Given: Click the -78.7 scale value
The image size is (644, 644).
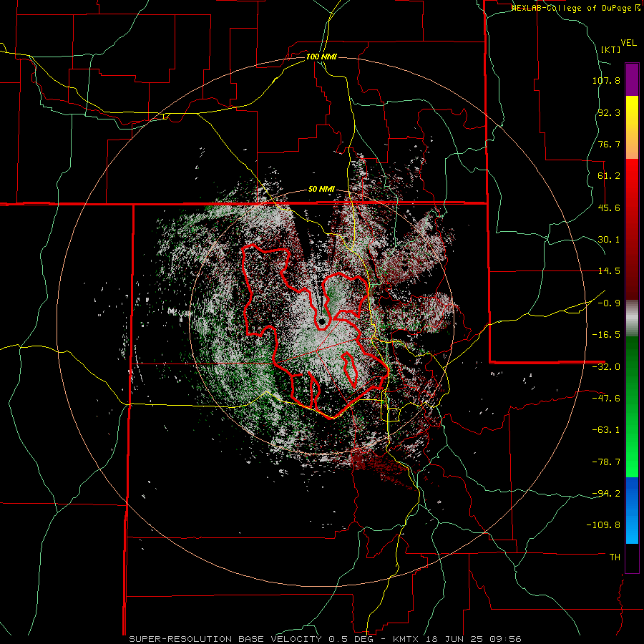Looking at the screenshot, I should coord(606,462).
